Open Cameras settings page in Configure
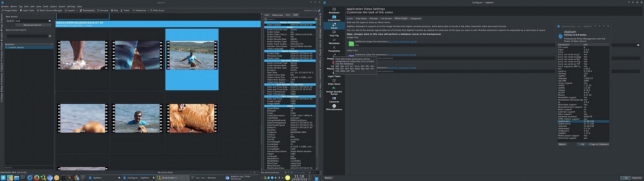The height and width of the screenshot is (181, 644). coord(334,100)
